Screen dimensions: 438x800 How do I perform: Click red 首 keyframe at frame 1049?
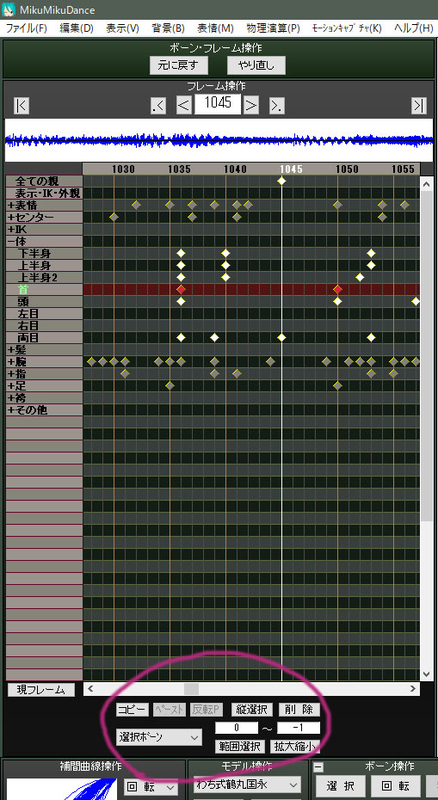point(337,289)
